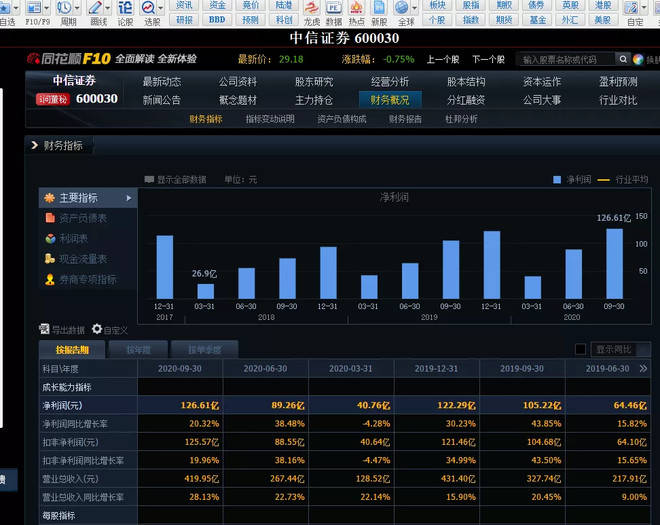Click the 同花顺 F10 logo
This screenshot has height=525, width=660.
(69, 59)
